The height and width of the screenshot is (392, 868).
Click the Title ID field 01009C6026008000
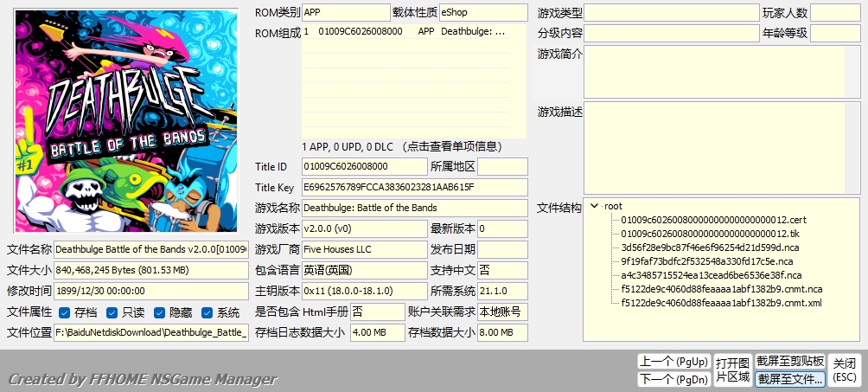pyautogui.click(x=365, y=166)
